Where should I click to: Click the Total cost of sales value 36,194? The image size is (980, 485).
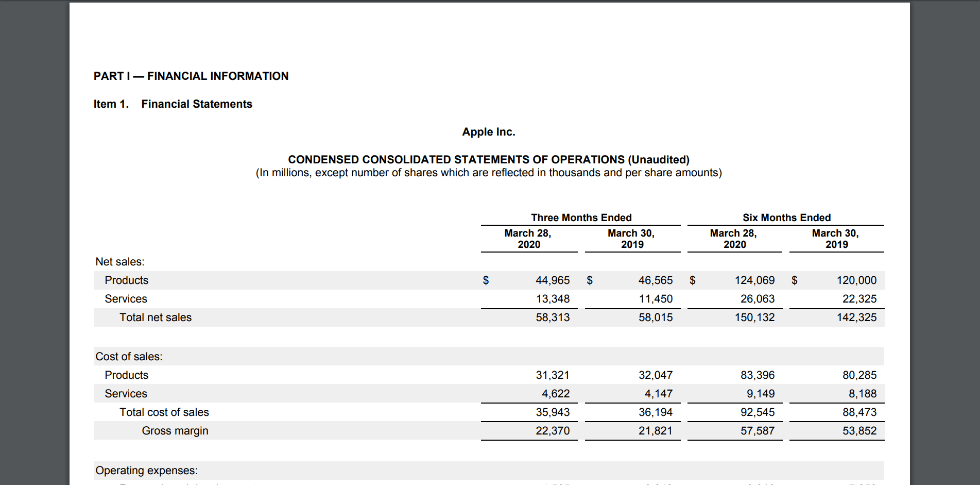pyautogui.click(x=656, y=412)
